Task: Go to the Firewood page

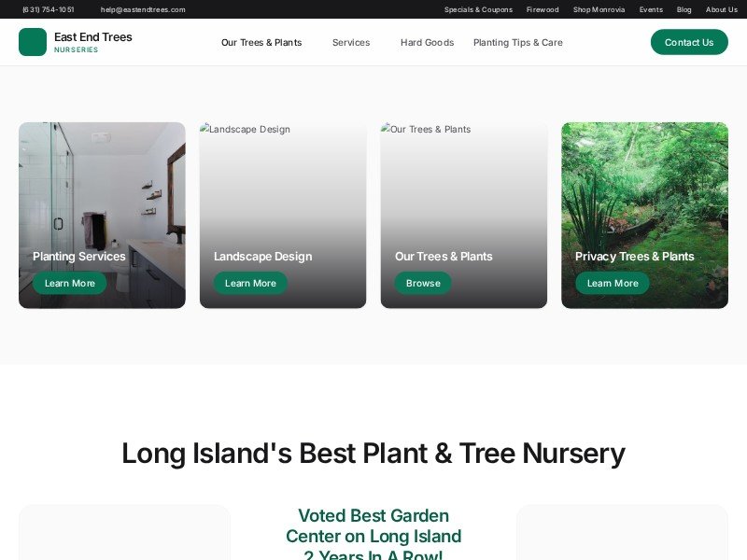Action: tap(543, 9)
